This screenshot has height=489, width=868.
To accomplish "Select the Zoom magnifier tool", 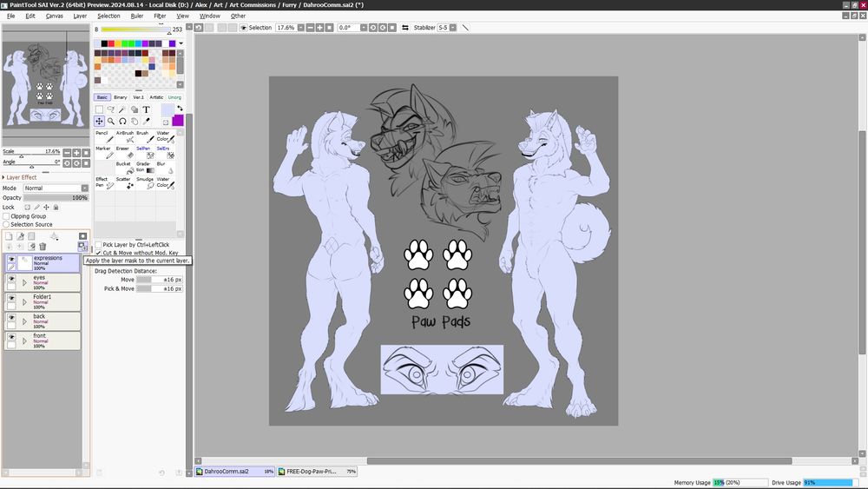I will point(111,122).
